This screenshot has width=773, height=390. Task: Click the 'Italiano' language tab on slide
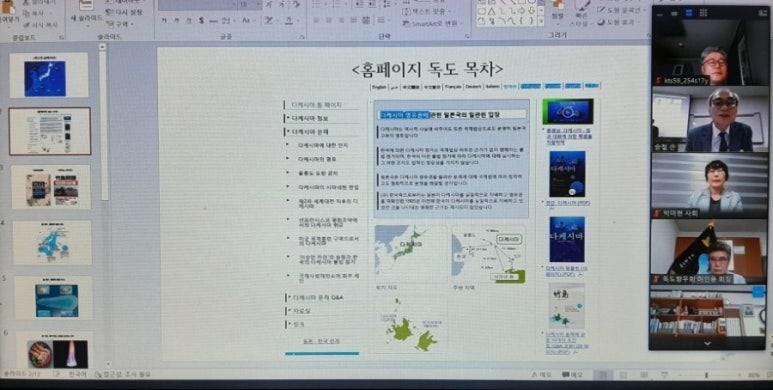(x=492, y=86)
